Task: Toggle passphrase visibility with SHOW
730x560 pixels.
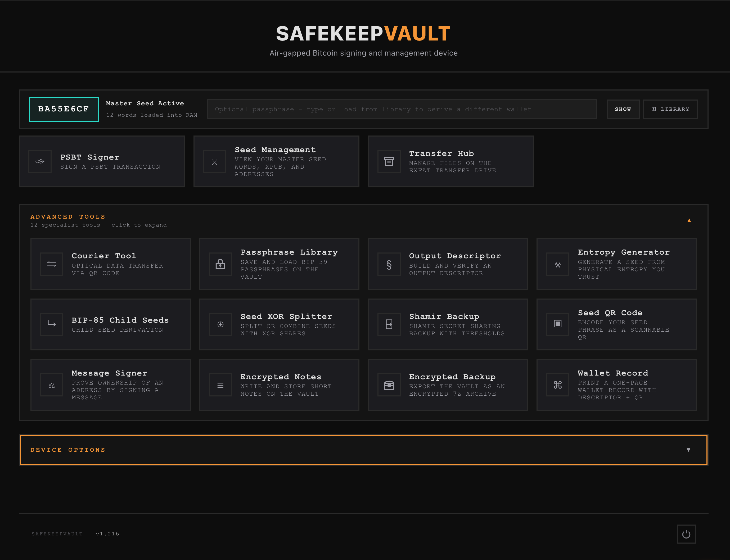Action: point(623,109)
